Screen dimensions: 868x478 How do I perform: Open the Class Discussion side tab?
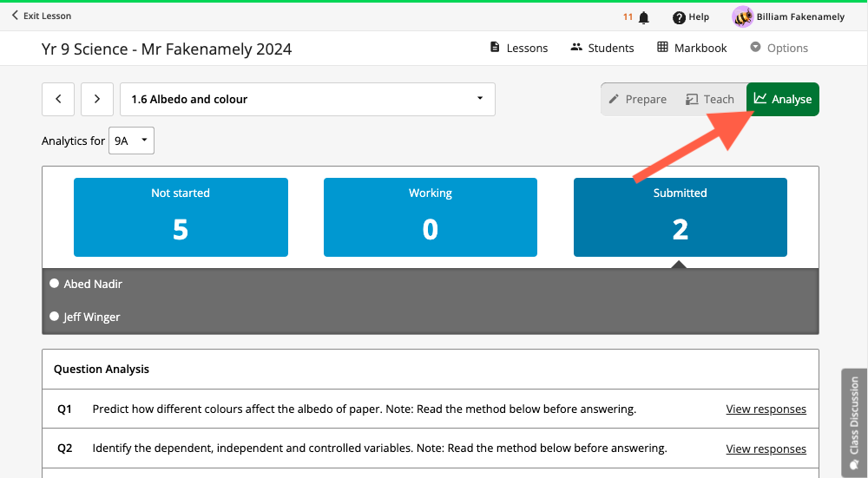[854, 422]
